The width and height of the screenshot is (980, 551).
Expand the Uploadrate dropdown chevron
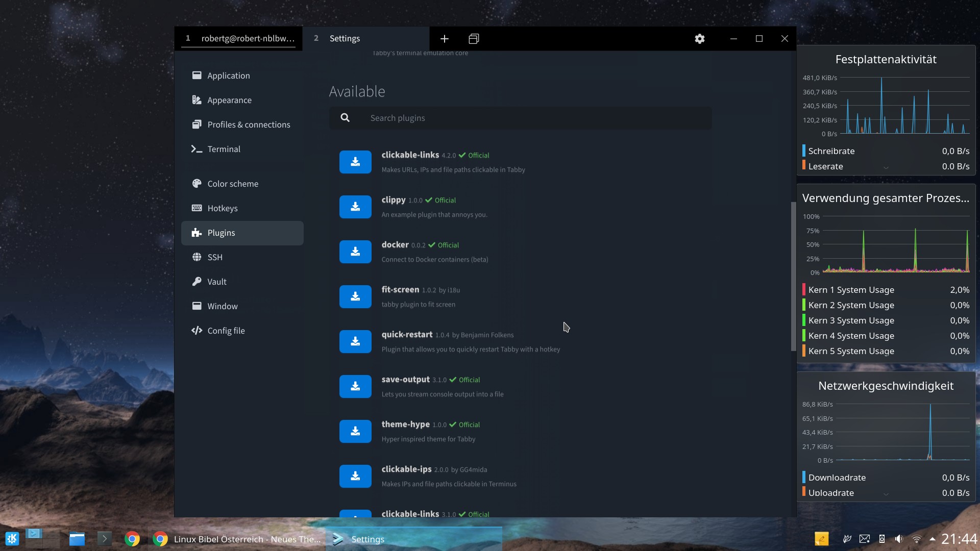886,494
